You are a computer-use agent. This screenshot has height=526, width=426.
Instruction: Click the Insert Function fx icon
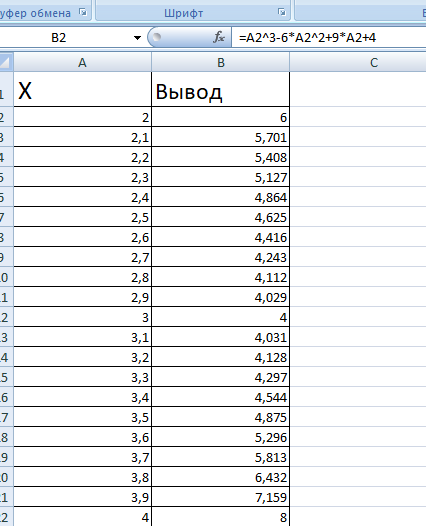[219, 37]
